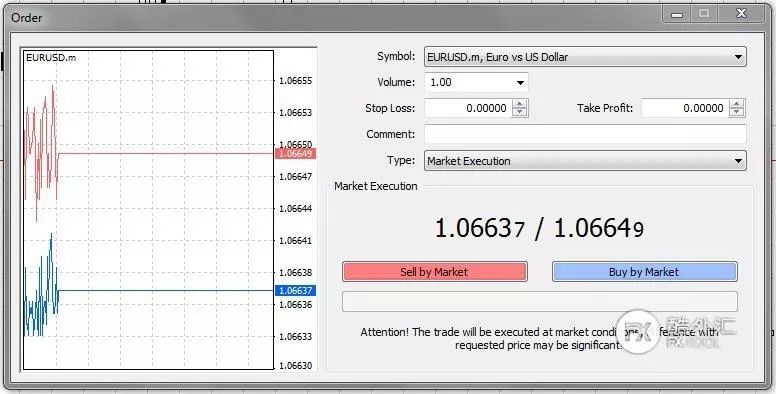The height and width of the screenshot is (394, 776).
Task: Increase Stop Loss with up arrow
Action: [520, 104]
